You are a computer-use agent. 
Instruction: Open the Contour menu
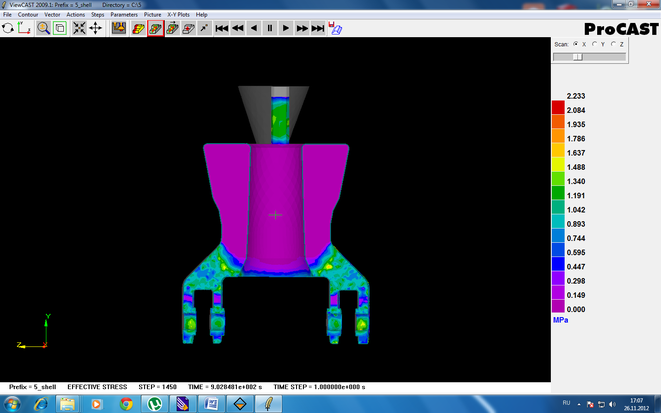(28, 15)
